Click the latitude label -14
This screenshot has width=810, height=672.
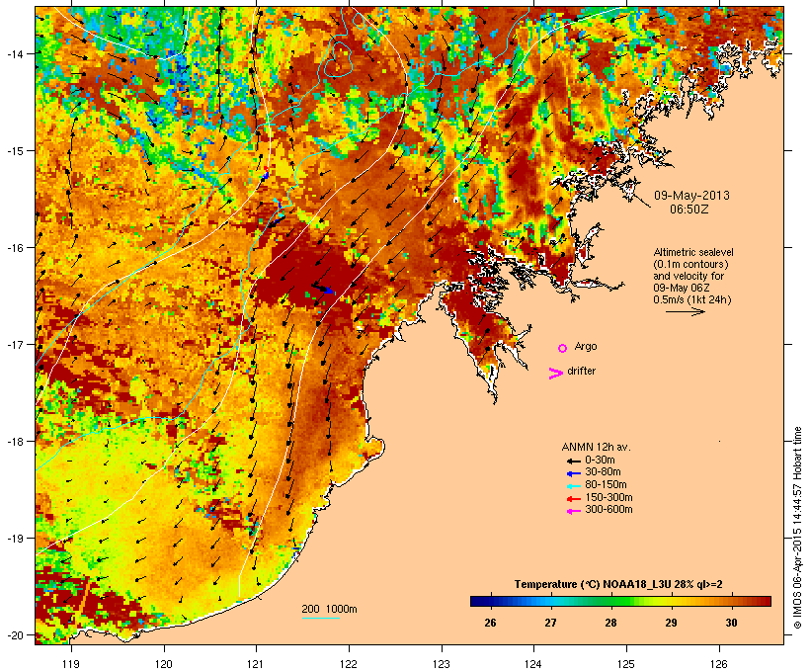point(15,53)
